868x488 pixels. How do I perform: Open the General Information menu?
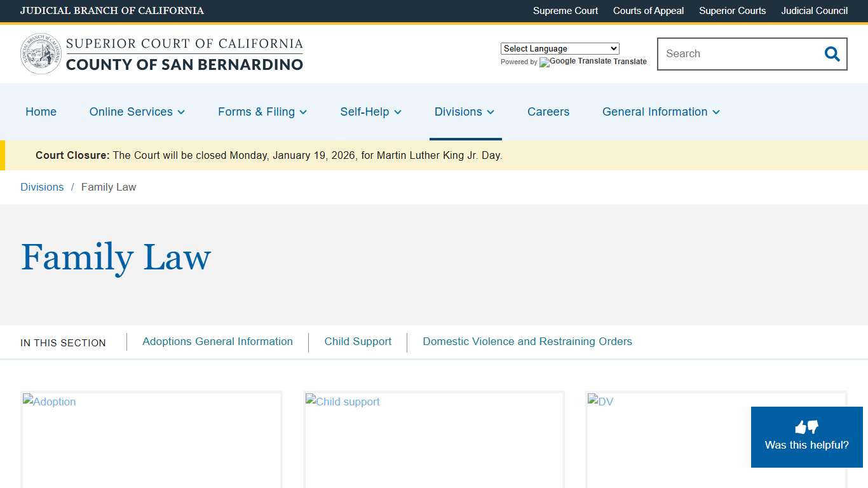pos(661,112)
